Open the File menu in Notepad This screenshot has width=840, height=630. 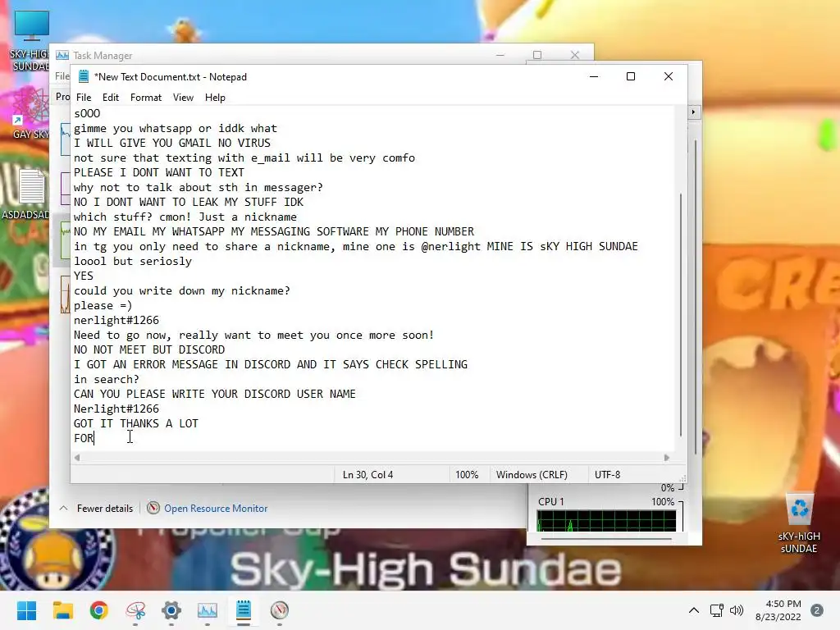click(84, 98)
